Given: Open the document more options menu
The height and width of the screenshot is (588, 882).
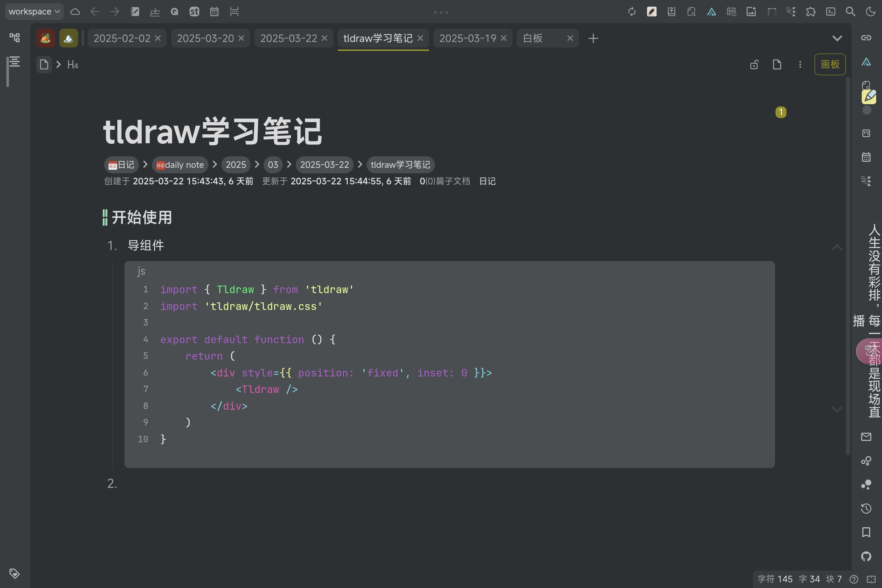Looking at the screenshot, I should point(800,65).
